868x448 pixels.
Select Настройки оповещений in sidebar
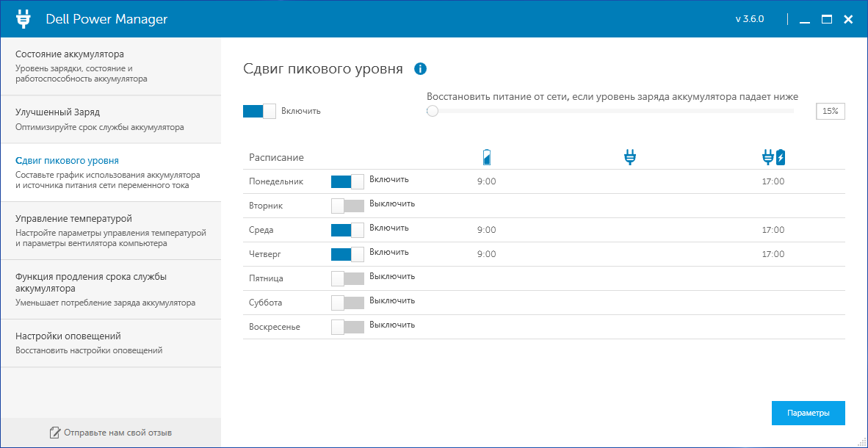111,343
